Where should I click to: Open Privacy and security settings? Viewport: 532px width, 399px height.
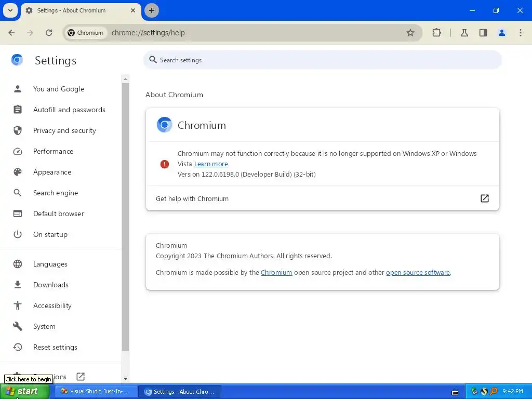coord(64,130)
